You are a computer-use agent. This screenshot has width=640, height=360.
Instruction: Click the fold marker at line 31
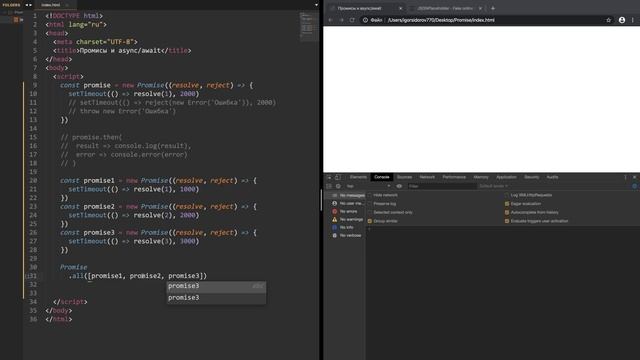[x=27, y=276]
